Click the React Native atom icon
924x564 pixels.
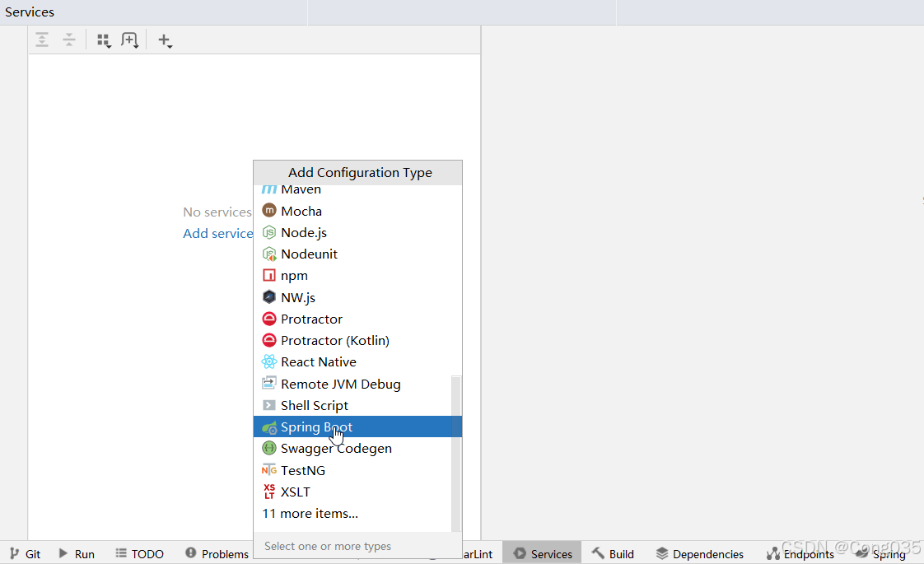[x=269, y=361]
